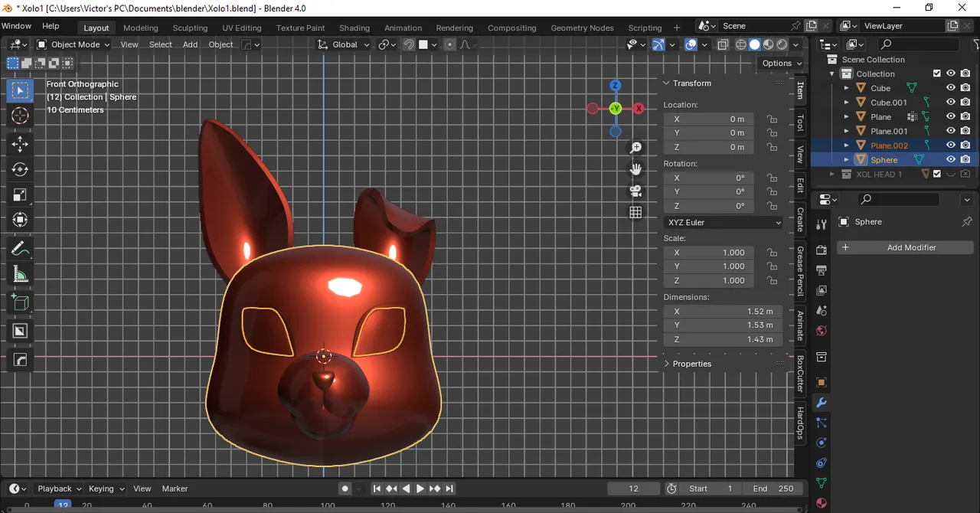
Task: Click the zoom magnifier viewport icon
Action: [635, 148]
